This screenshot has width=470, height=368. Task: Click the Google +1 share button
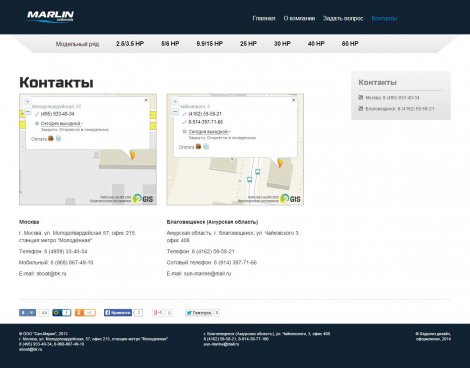click(158, 313)
